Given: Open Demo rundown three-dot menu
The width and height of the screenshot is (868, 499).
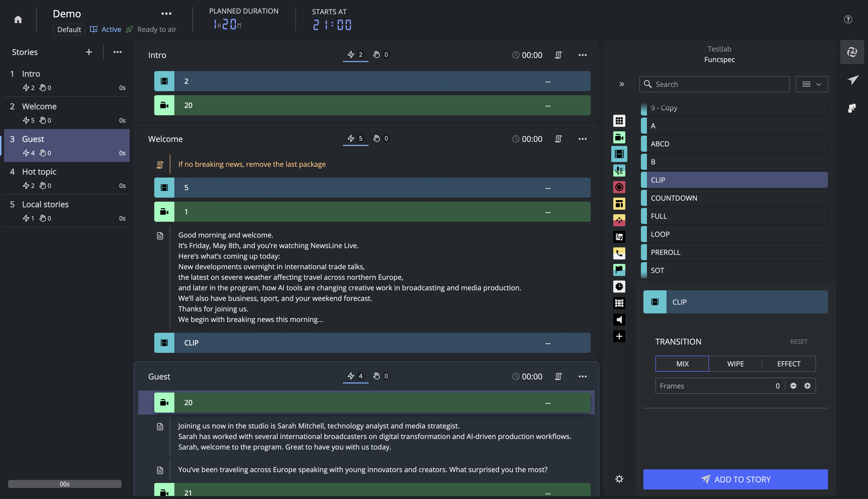Looking at the screenshot, I should 166,14.
